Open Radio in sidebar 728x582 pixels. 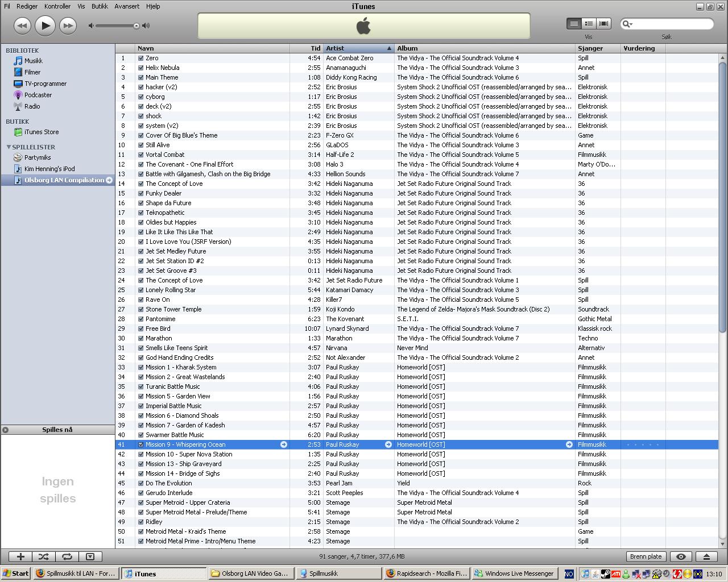pos(32,106)
